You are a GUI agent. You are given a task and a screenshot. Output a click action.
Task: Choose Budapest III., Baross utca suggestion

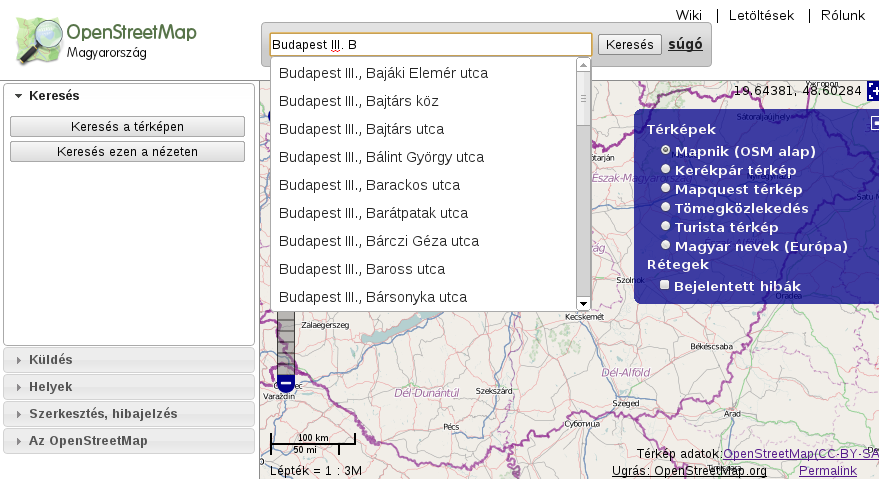[x=423, y=269]
